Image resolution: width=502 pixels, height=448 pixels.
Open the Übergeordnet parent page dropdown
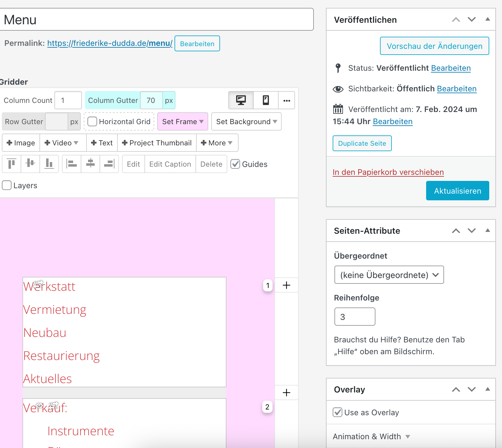(389, 275)
